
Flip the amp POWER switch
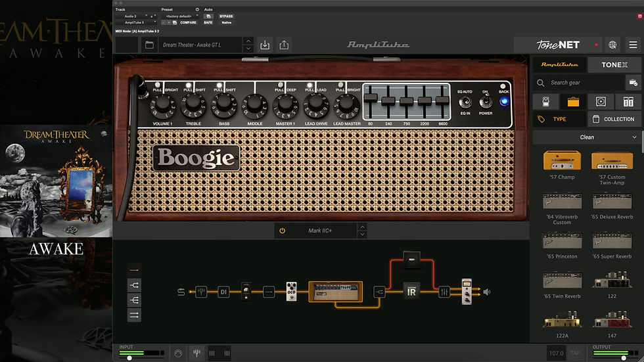[486, 101]
